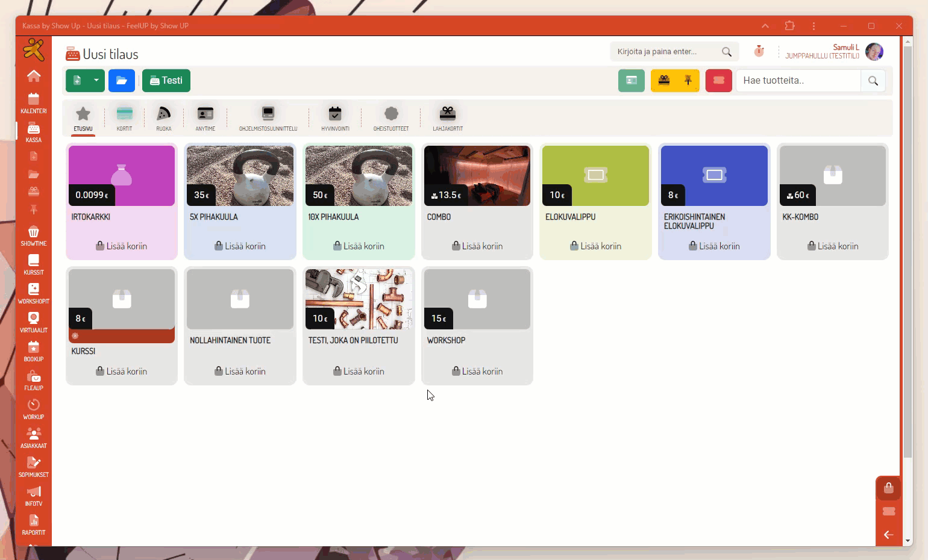Select the Lahjakortit category tab
The width and height of the screenshot is (928, 560).
coord(448,118)
